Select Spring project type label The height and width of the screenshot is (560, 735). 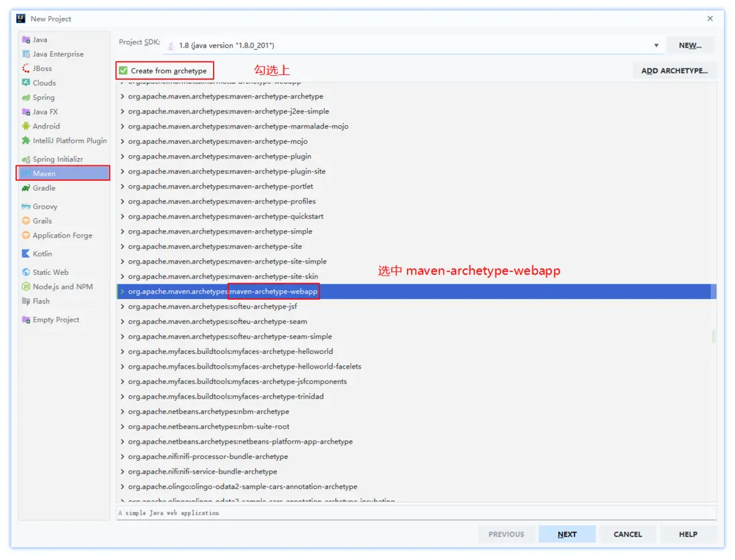[x=44, y=98]
